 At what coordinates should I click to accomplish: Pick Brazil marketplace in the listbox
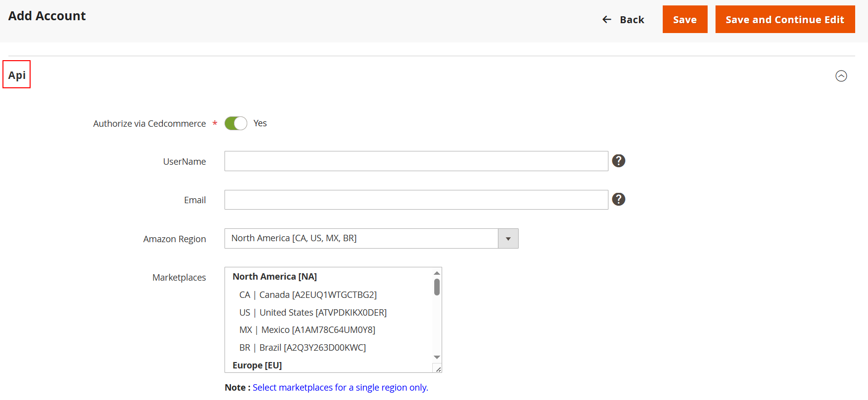point(302,348)
